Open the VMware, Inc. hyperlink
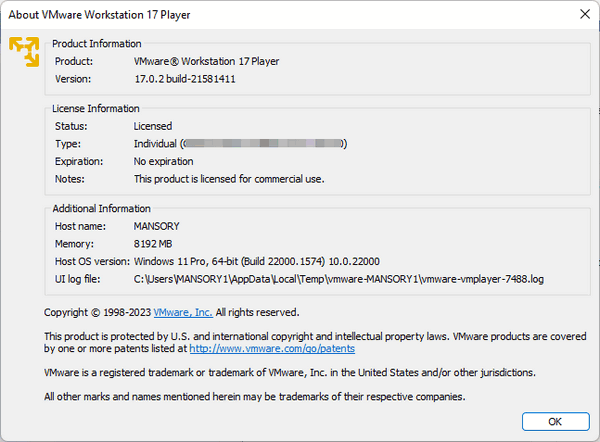 (183, 312)
